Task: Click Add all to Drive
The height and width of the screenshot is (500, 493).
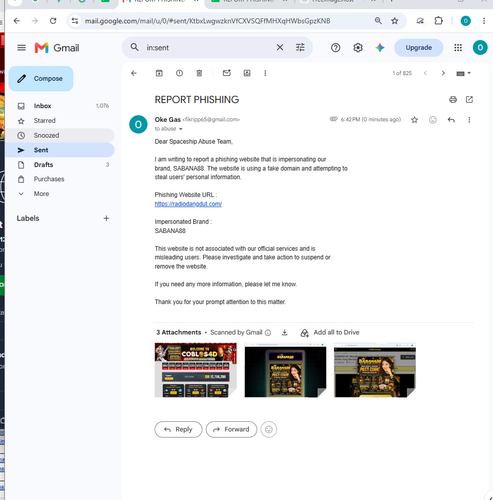Action: [x=330, y=332]
